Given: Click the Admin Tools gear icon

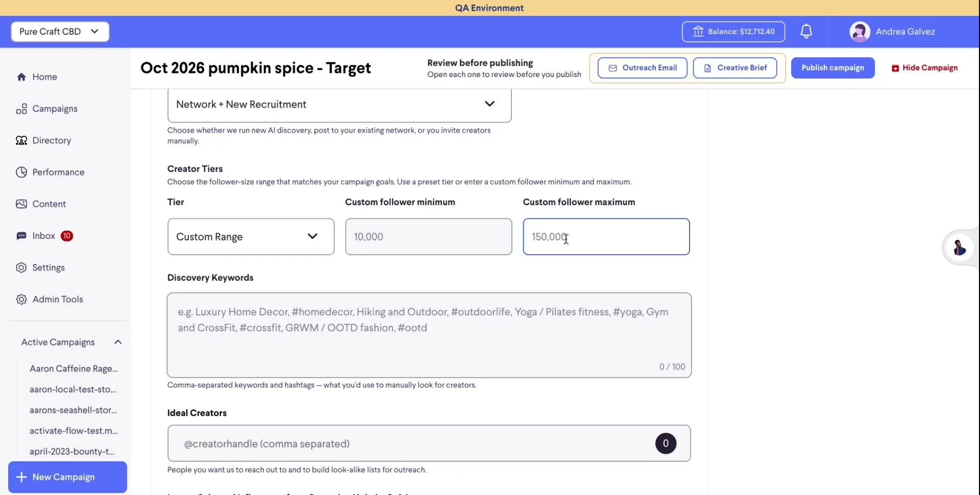Looking at the screenshot, I should coord(21,299).
